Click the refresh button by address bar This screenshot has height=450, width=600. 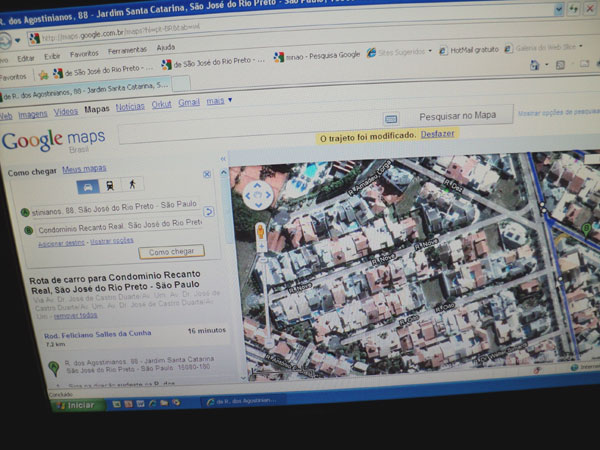click(x=573, y=9)
